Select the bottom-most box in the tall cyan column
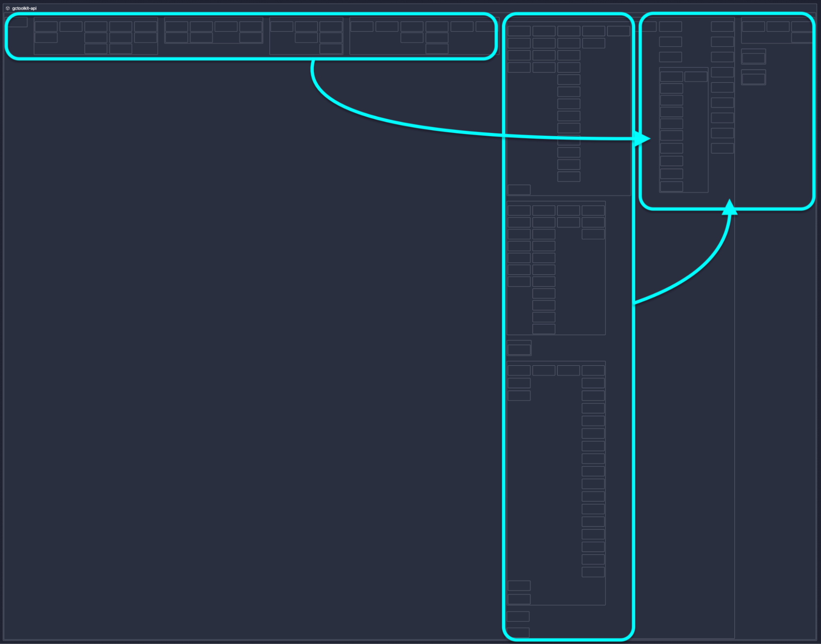The image size is (821, 644). (518, 632)
